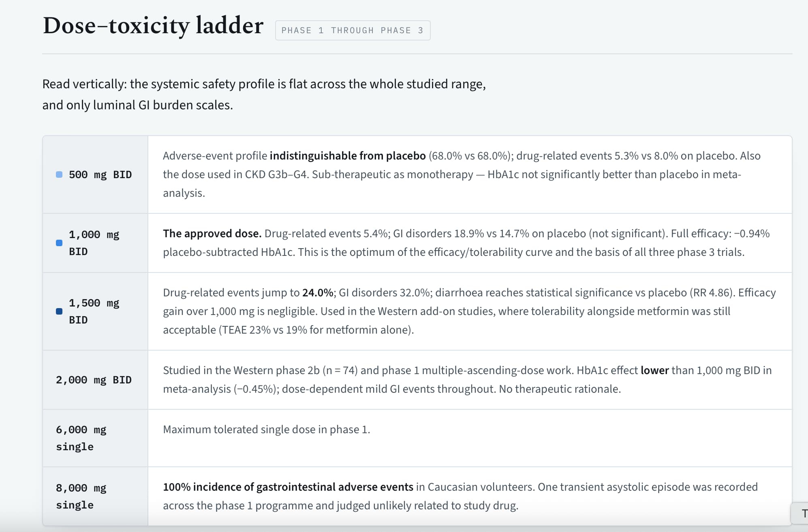Click the 'Dose–toxicity ladder' heading
The width and height of the screenshot is (808, 532).
point(153,26)
